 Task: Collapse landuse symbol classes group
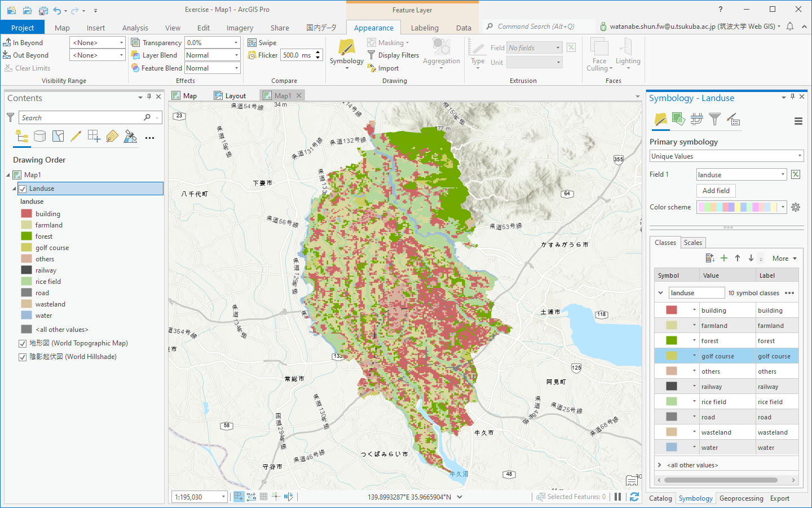click(x=660, y=292)
